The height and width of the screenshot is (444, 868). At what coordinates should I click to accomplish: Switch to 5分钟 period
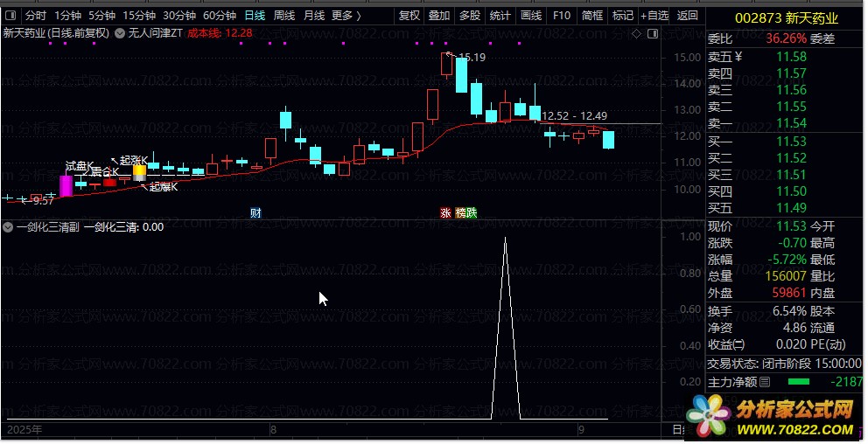tap(101, 16)
